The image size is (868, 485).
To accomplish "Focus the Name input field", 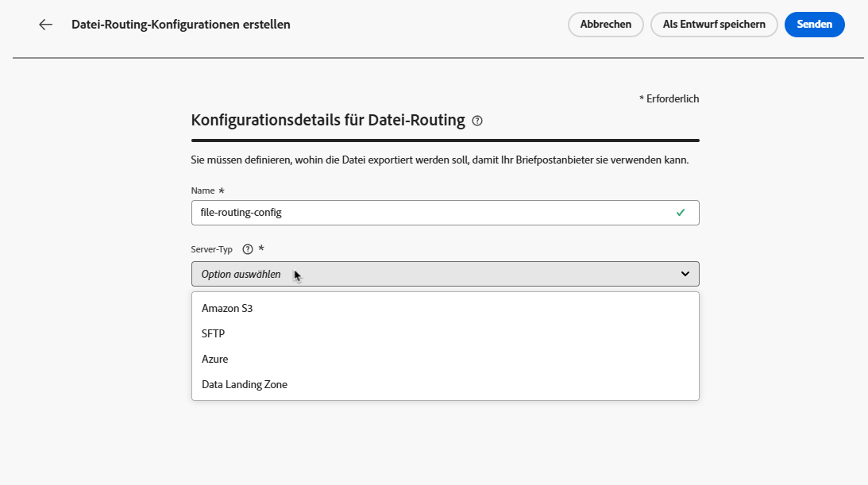I will (x=445, y=213).
